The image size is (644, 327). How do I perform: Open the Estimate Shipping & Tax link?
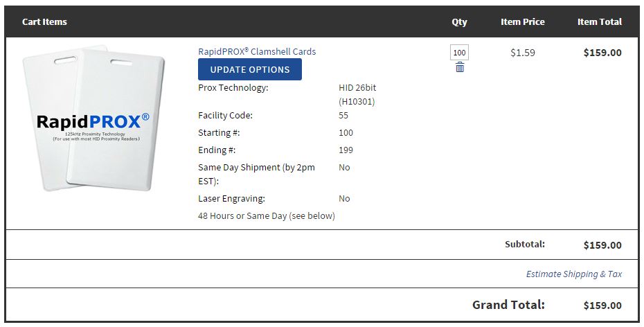point(573,274)
